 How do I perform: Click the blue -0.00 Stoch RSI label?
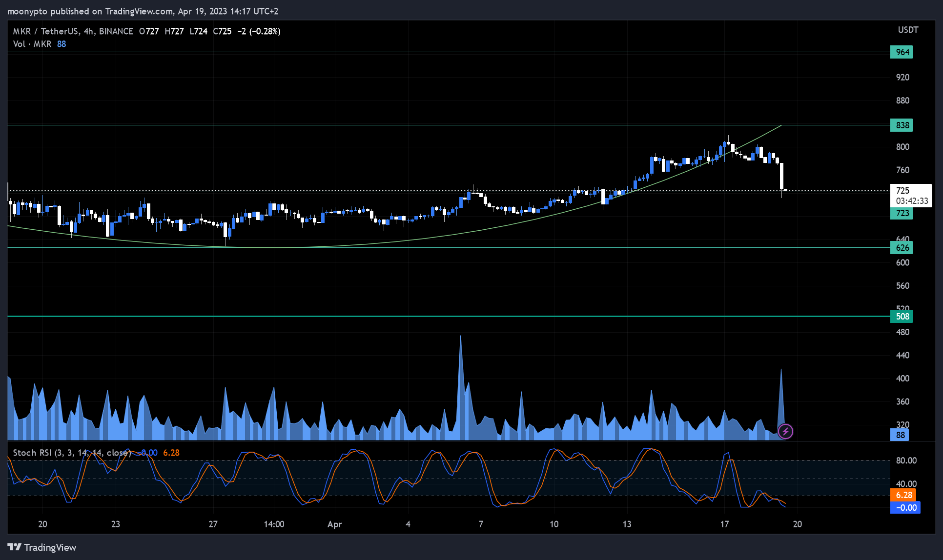point(905,508)
